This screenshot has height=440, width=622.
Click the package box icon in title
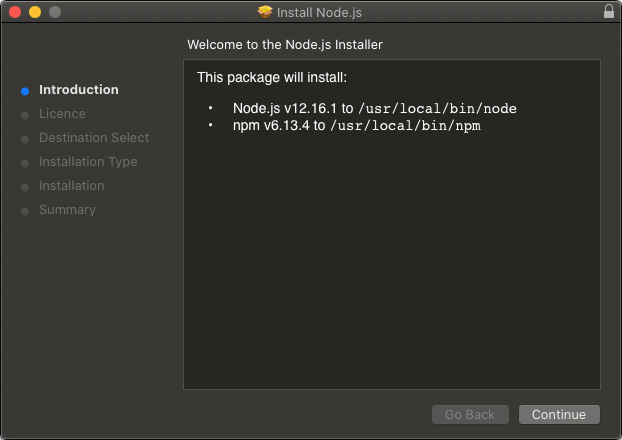[x=264, y=12]
